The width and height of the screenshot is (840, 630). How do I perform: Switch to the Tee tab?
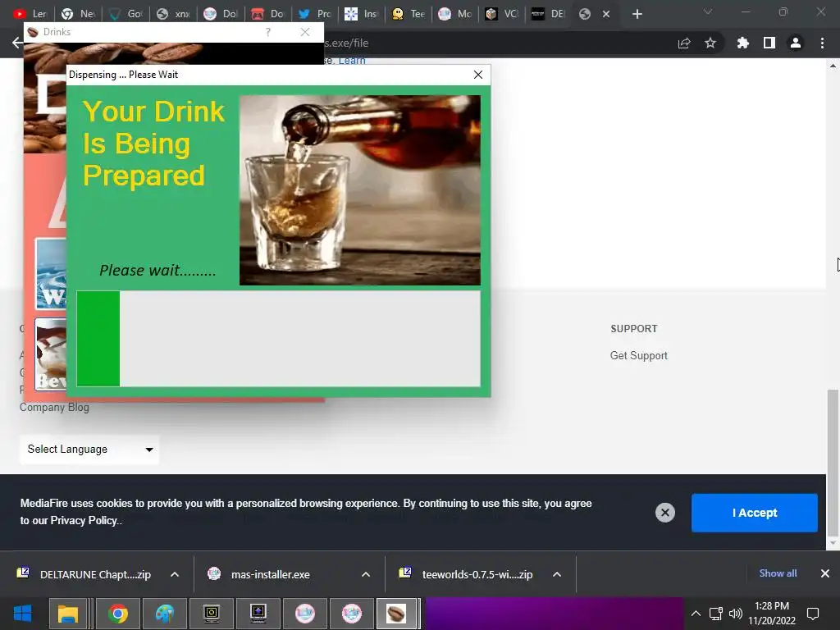(x=409, y=14)
